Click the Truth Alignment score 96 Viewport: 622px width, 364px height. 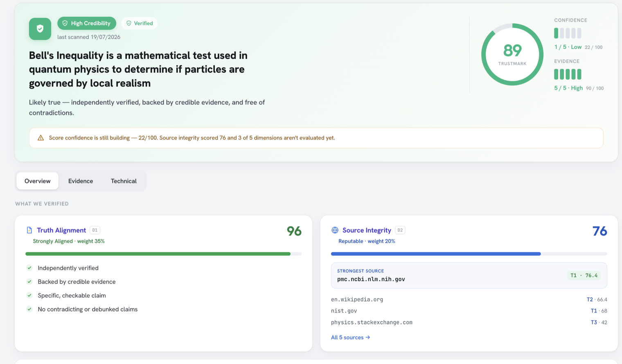294,231
